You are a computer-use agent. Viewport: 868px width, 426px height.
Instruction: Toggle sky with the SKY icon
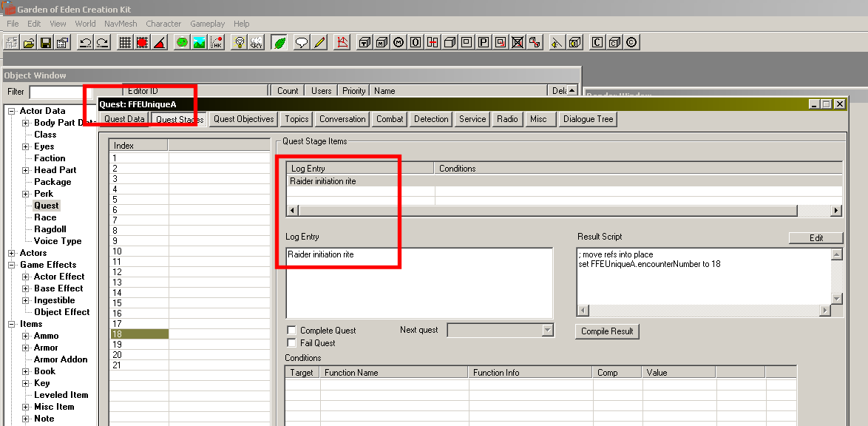[x=257, y=43]
